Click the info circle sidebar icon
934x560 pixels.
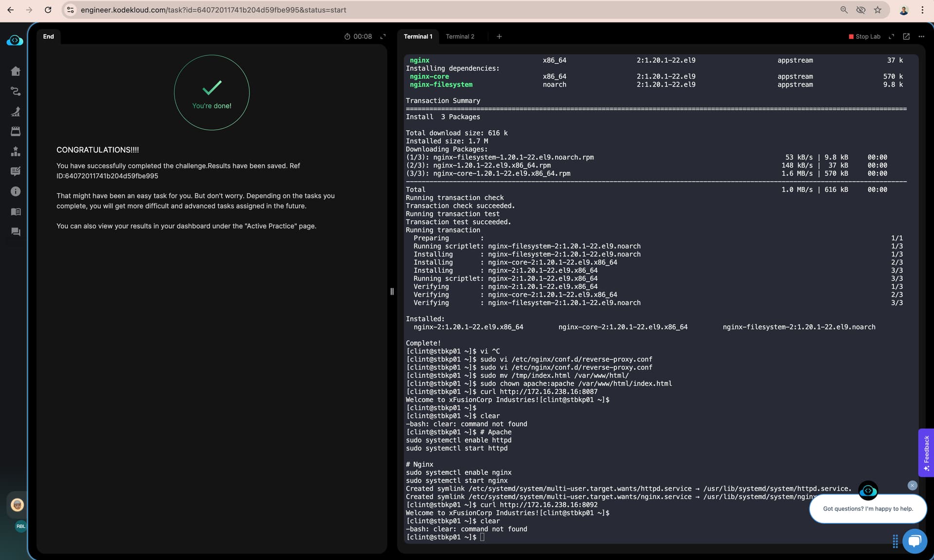(x=16, y=192)
